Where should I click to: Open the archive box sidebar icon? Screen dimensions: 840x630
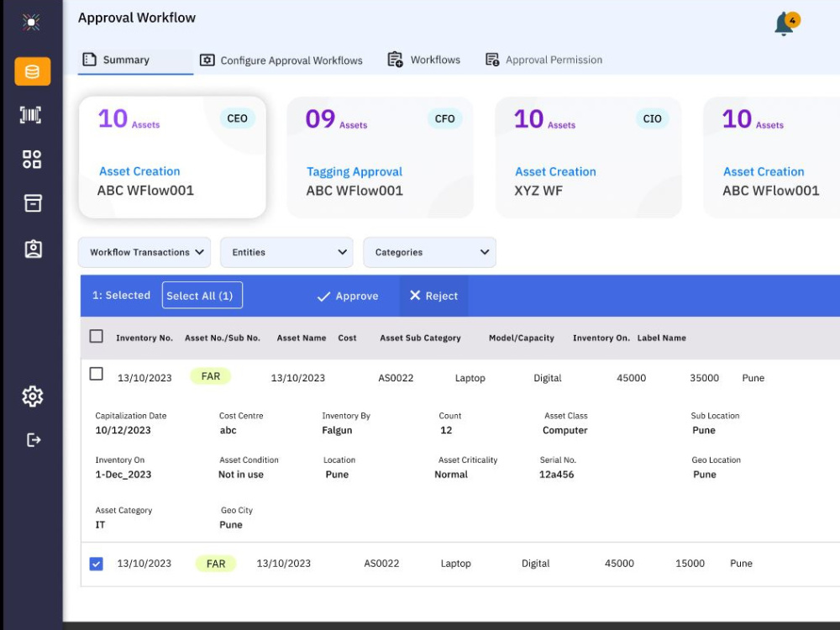tap(33, 203)
